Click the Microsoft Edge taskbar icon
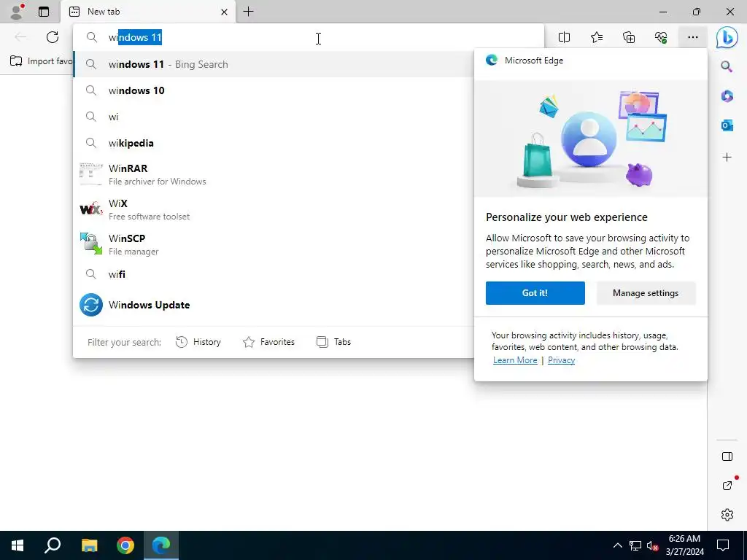 coord(161,545)
